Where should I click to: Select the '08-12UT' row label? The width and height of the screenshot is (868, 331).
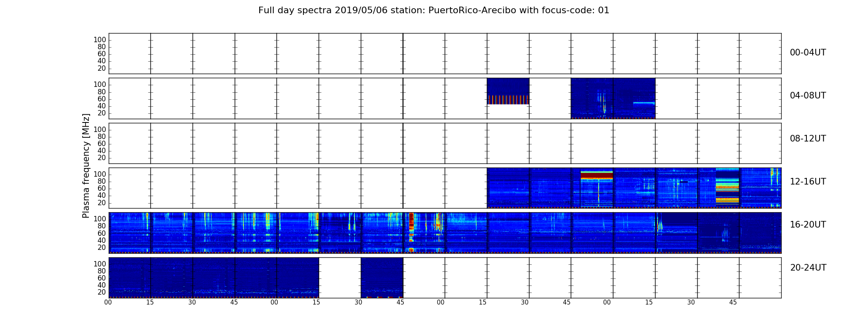[808, 139]
